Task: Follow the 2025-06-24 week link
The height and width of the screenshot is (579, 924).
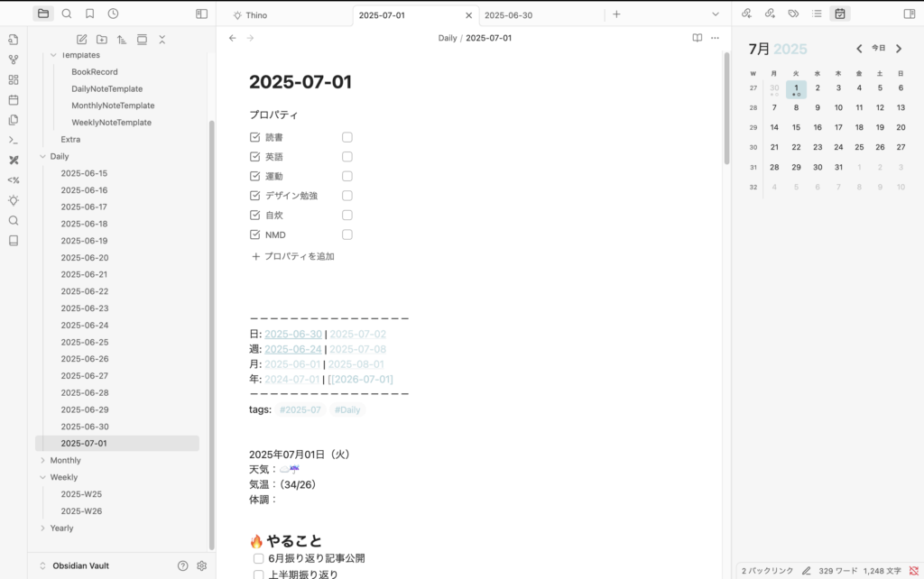Action: [x=292, y=349]
